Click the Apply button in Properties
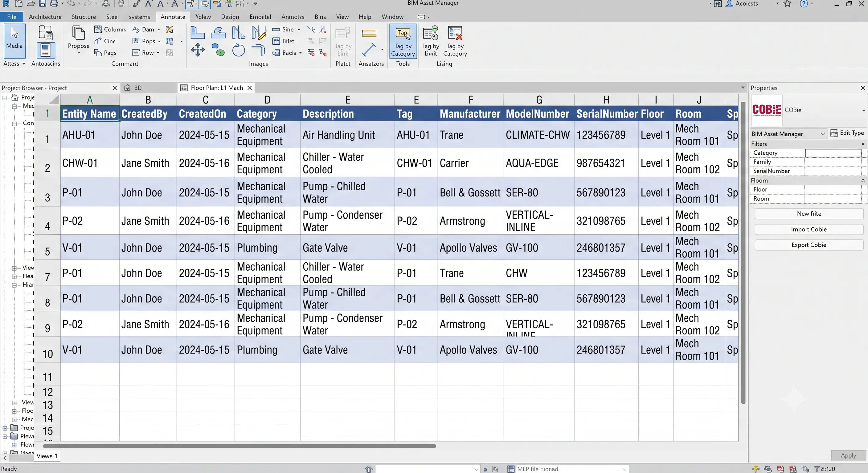The width and height of the screenshot is (868, 473). (x=848, y=455)
